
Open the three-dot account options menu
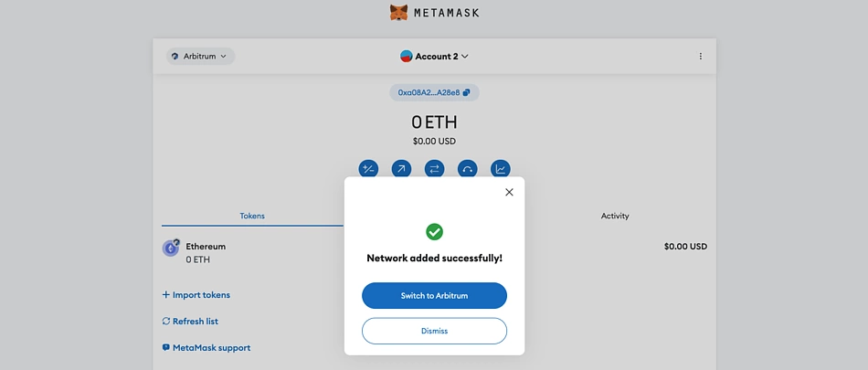click(700, 56)
